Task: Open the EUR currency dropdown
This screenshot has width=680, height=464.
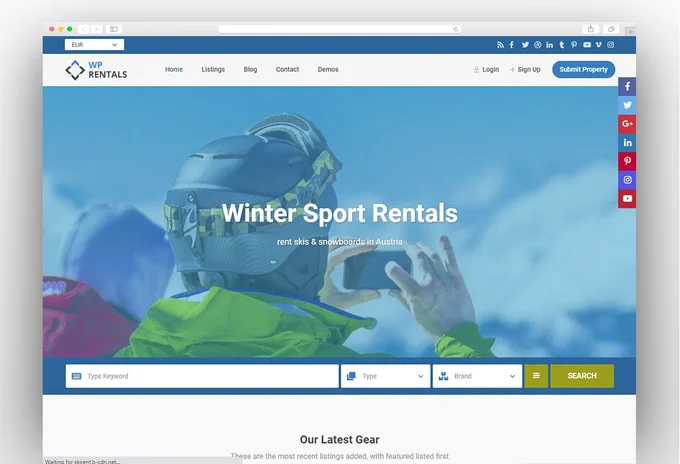Action: 94,45
